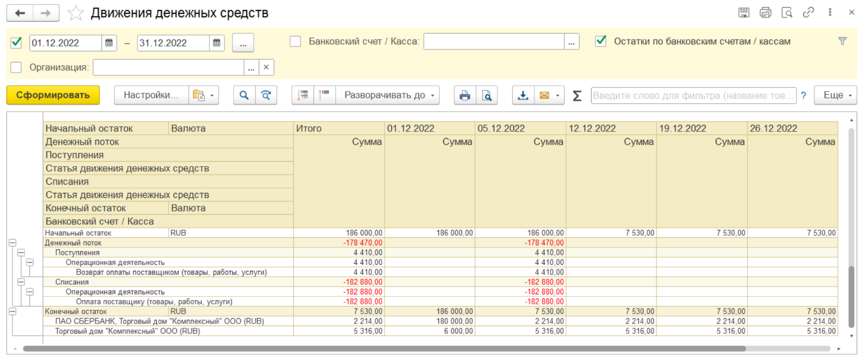Collapse the Списания group

click(21, 282)
